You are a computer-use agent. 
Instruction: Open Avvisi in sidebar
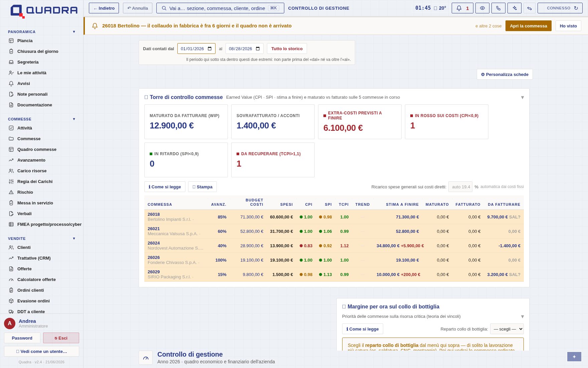point(41,84)
